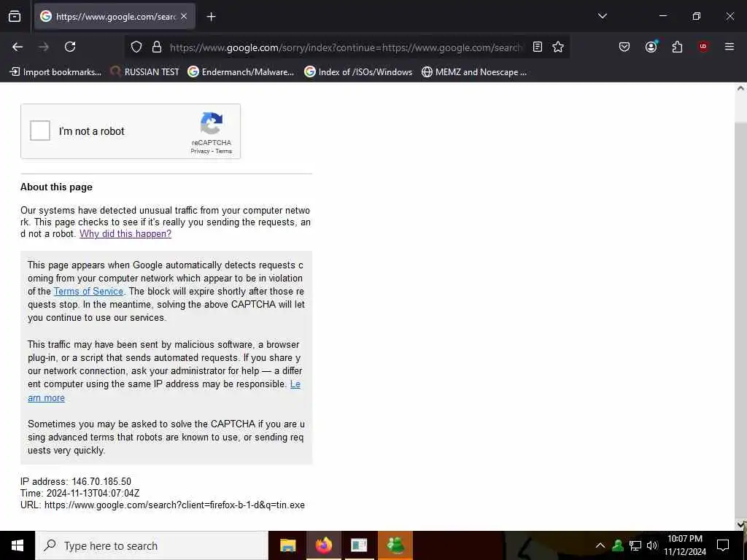Click the Learn more link

[x=46, y=397]
